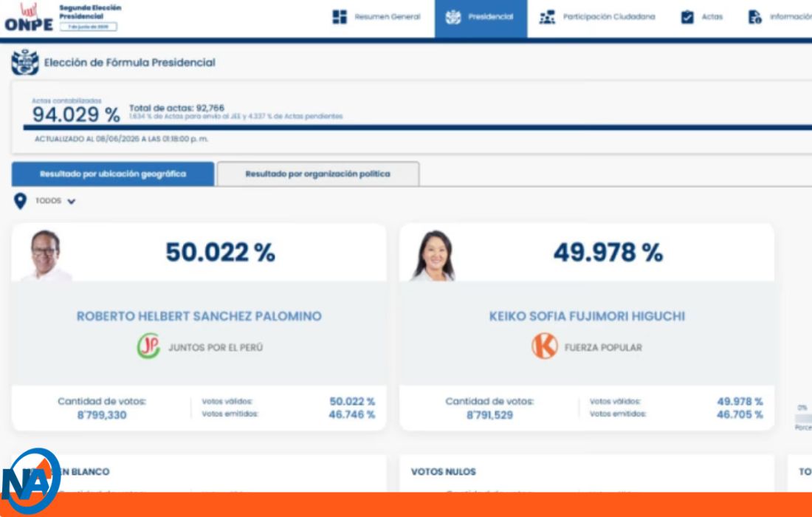Click votos emitidos value 46.705 %
The height and width of the screenshot is (517, 812).
740,414
